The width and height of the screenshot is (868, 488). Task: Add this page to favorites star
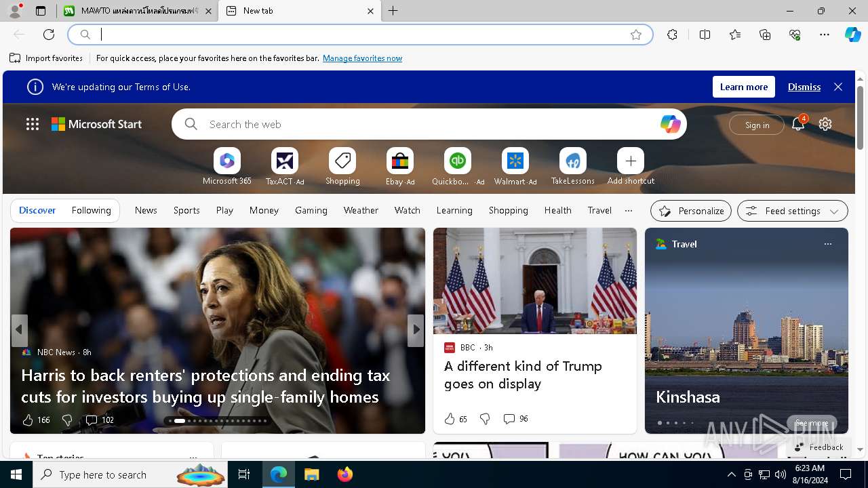pyautogui.click(x=636, y=35)
